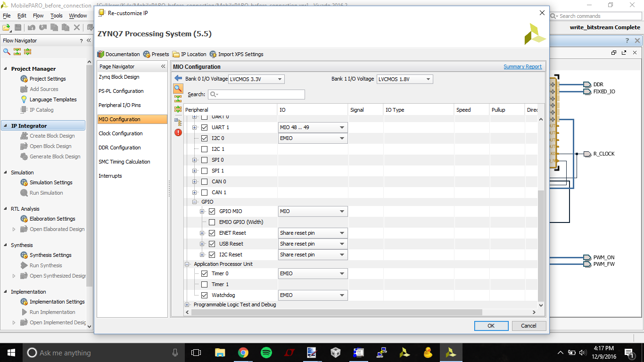Image resolution: width=644 pixels, height=362 pixels.
Task: Open the Presets gear icon
Action: (147, 54)
